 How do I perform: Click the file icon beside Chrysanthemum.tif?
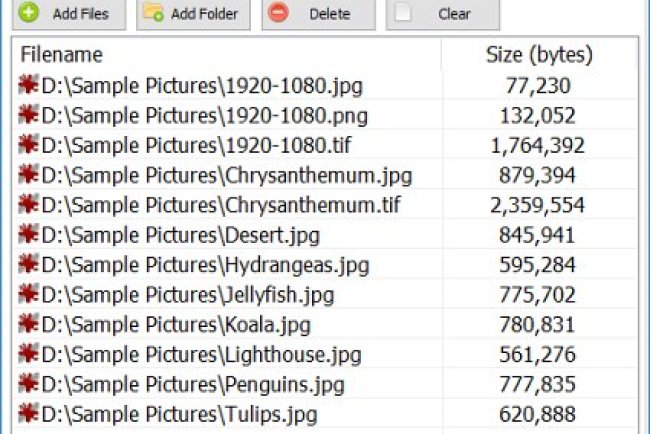pyautogui.click(x=28, y=206)
